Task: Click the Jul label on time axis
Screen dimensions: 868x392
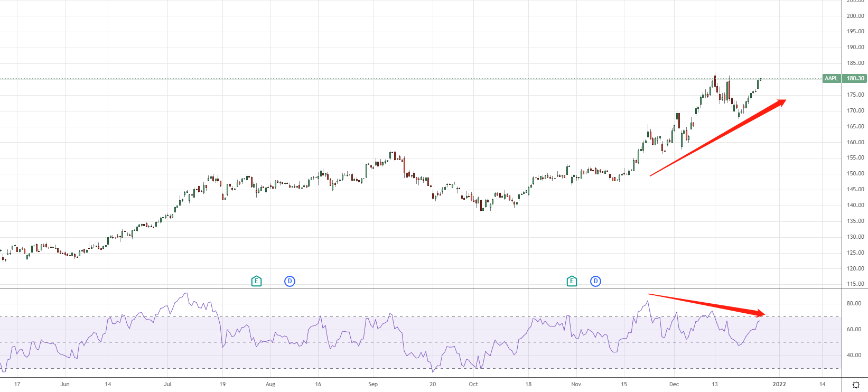Action: pos(167,384)
